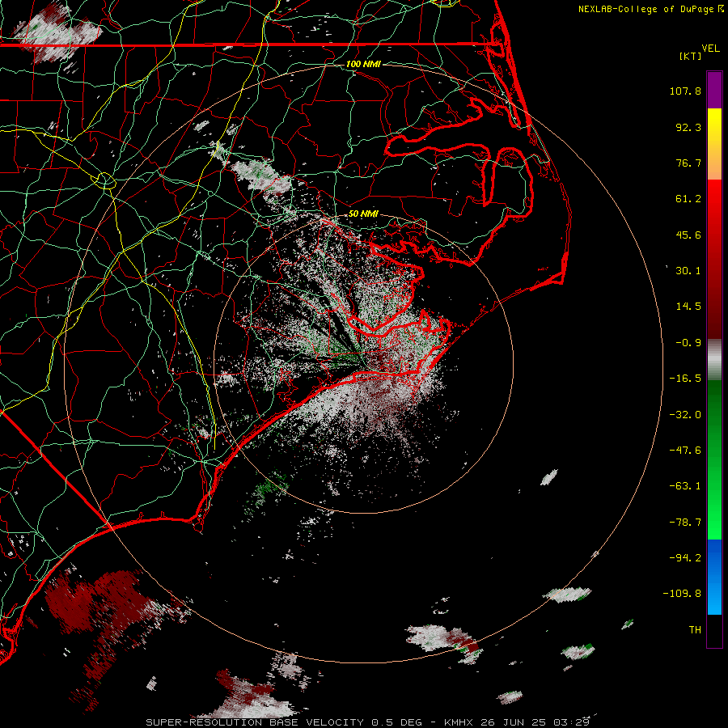Pick the black TH segment of the color bar
The image size is (728, 728).
(714, 631)
